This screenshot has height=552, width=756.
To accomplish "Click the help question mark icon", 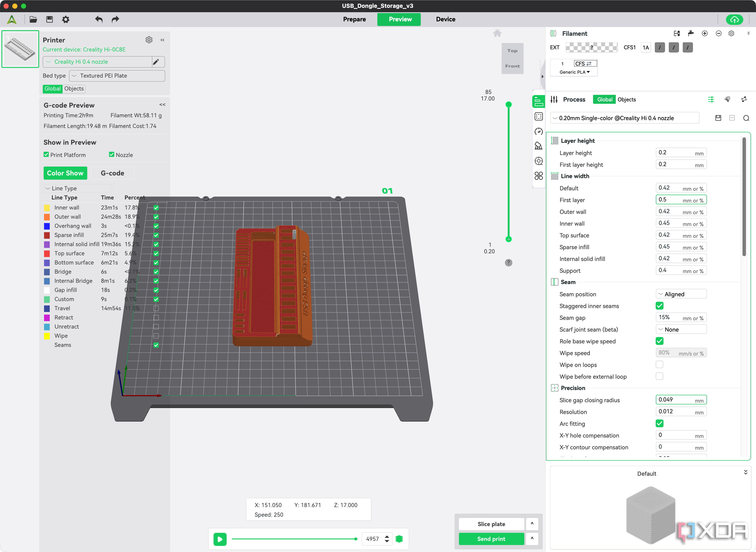I will [x=508, y=263].
